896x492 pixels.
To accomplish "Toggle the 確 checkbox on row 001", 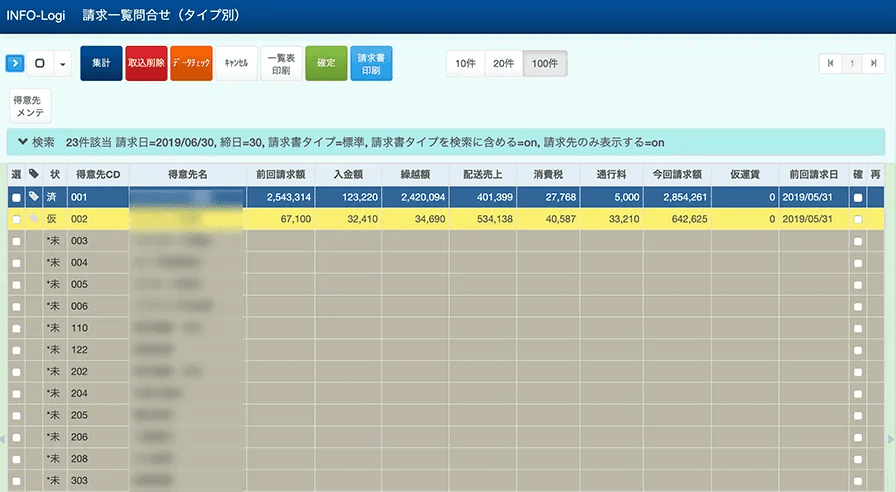I will point(857,198).
